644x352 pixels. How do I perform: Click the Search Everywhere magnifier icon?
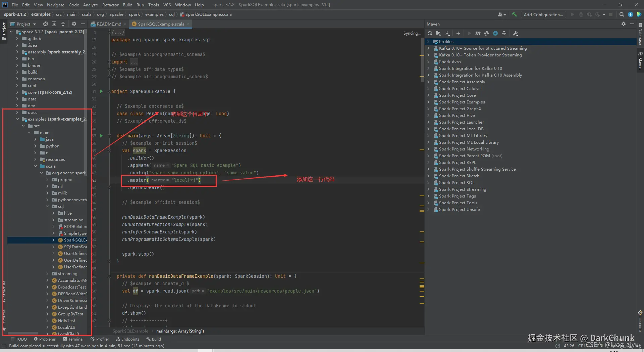click(622, 14)
